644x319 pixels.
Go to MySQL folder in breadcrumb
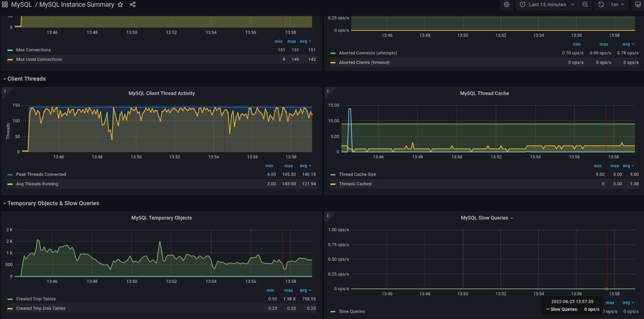click(x=21, y=5)
